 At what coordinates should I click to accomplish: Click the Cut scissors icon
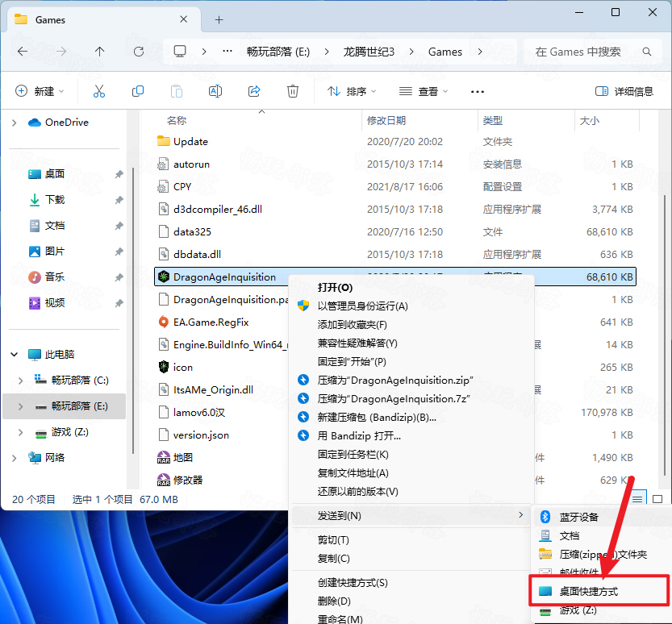click(99, 91)
